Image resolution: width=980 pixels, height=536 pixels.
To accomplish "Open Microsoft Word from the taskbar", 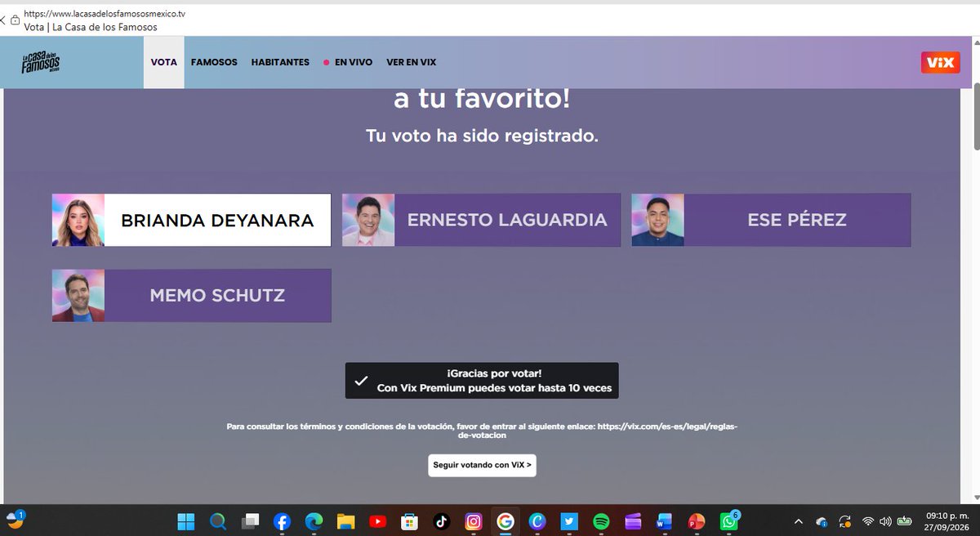I will pos(664,521).
